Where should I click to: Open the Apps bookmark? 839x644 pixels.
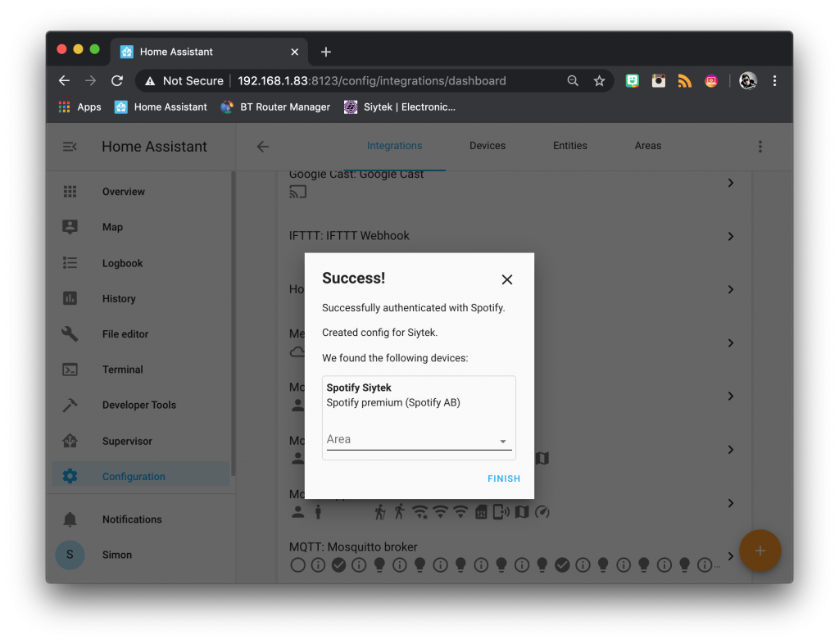click(79, 107)
